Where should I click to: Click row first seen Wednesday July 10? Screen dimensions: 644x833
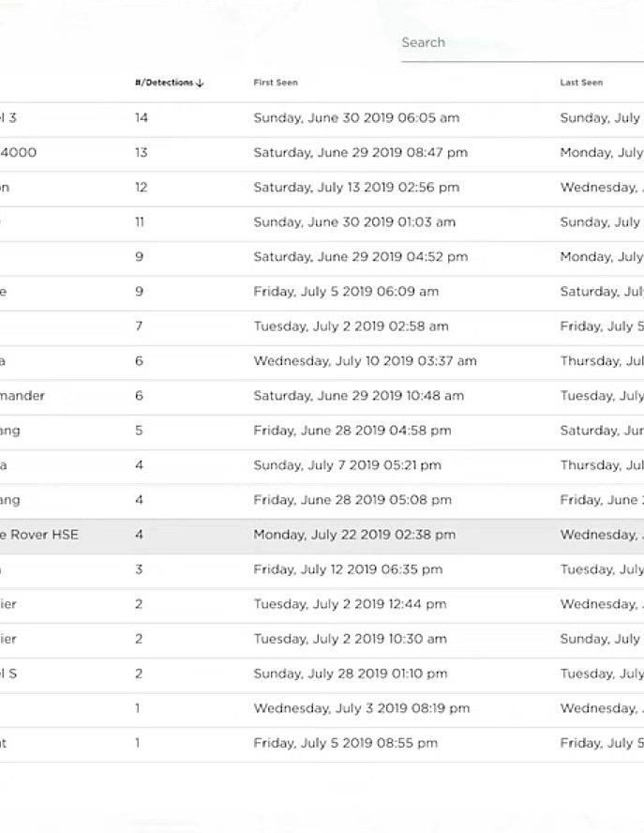click(x=322, y=361)
